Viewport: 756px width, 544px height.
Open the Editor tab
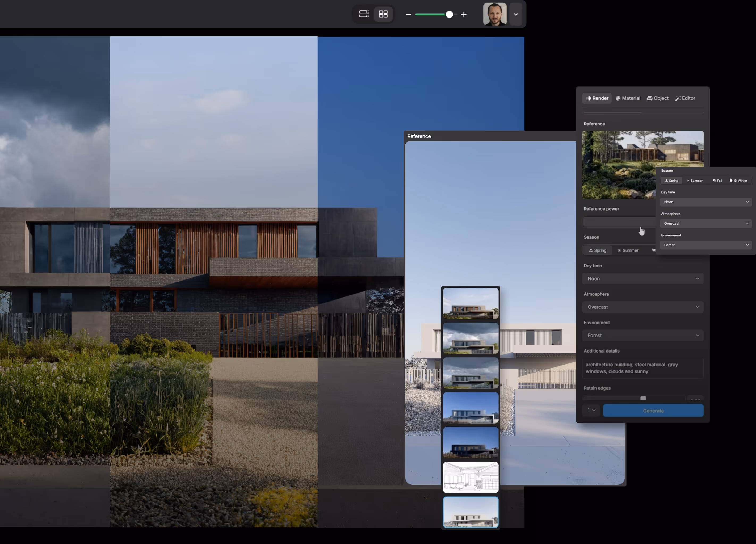coord(685,98)
